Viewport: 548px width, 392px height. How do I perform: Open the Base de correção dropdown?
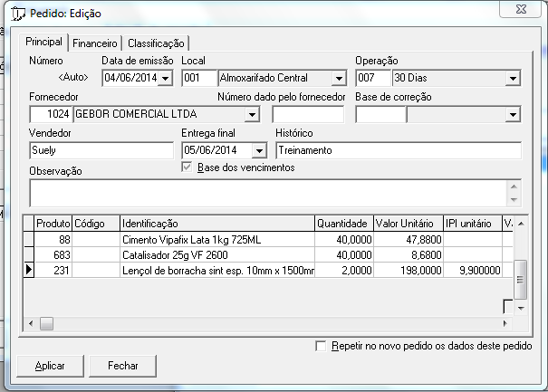pos(513,115)
